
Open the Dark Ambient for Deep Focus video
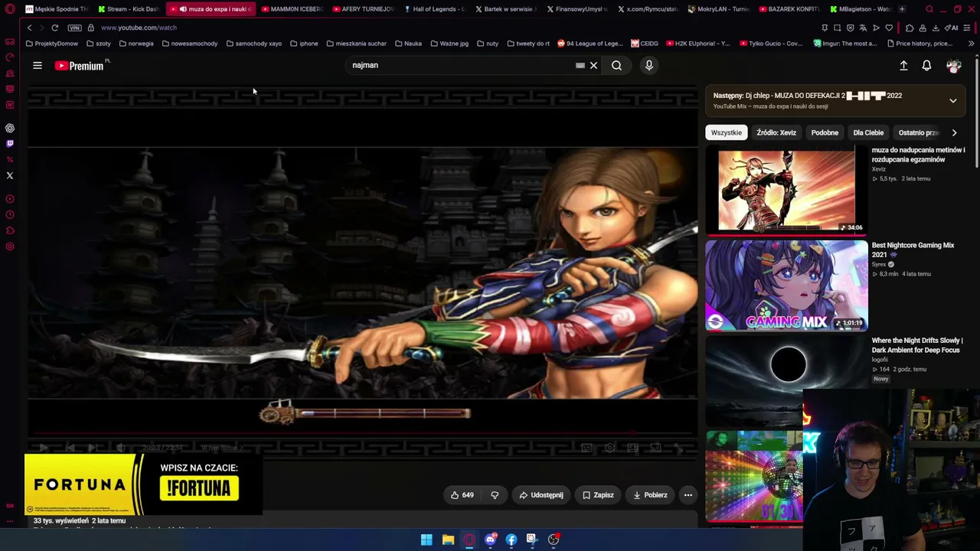(x=917, y=345)
